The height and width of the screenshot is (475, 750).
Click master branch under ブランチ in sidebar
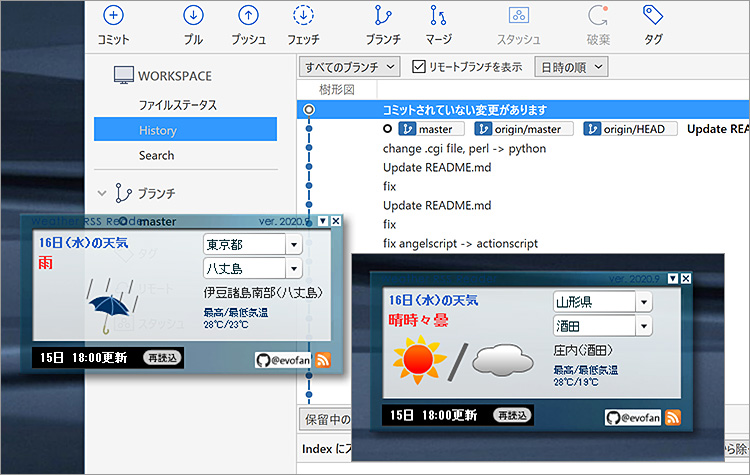[157, 221]
